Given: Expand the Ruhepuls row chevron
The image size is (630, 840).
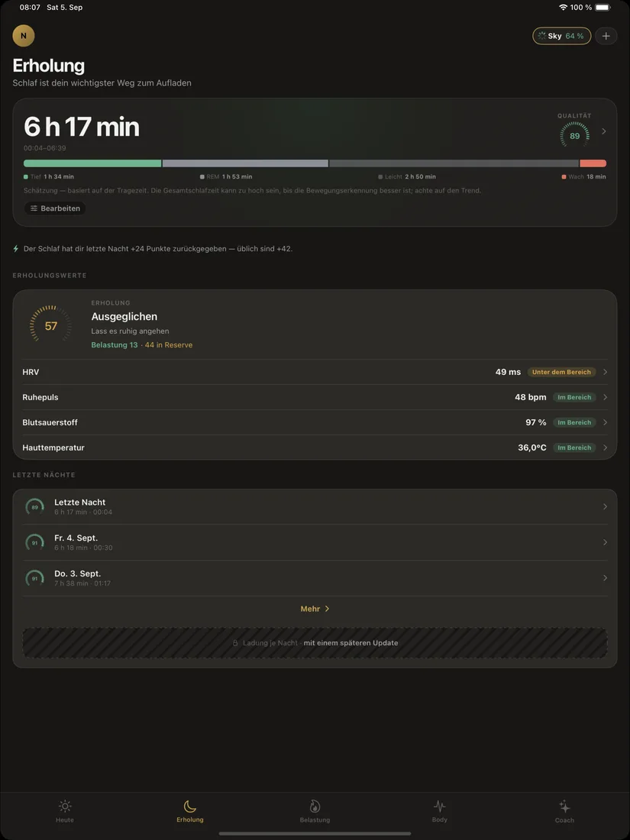Looking at the screenshot, I should pyautogui.click(x=605, y=397).
